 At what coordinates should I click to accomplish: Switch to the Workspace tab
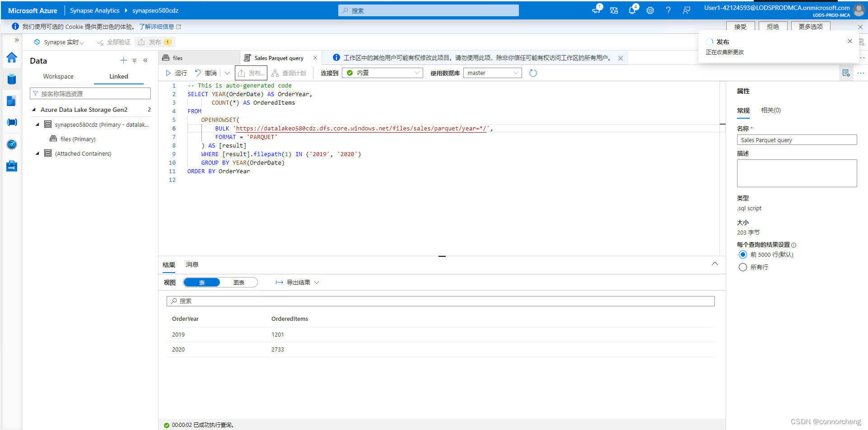point(58,76)
